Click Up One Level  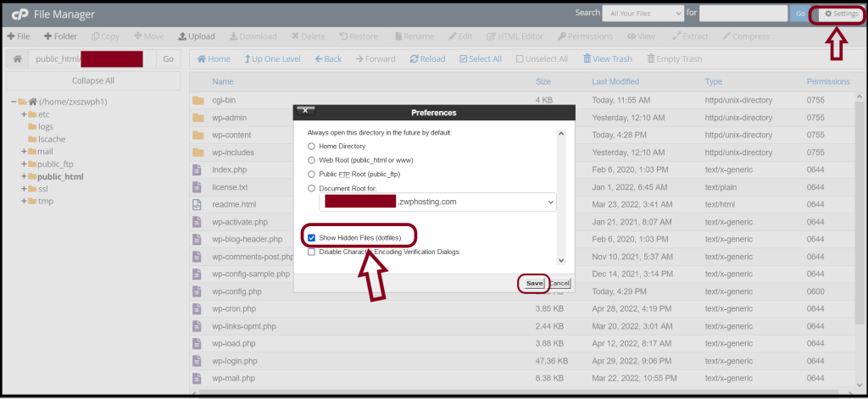[272, 59]
